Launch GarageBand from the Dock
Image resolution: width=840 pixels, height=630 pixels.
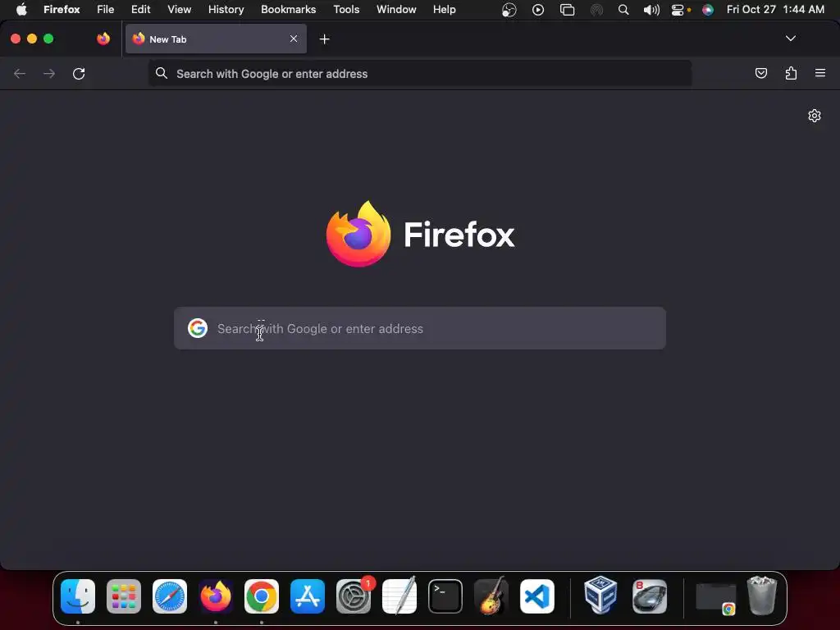coord(491,596)
